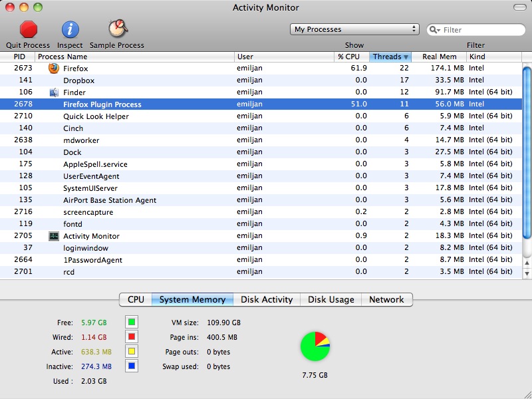Click the toolbar toggle pill button in title bar
The image size is (532, 399).
point(520,7)
